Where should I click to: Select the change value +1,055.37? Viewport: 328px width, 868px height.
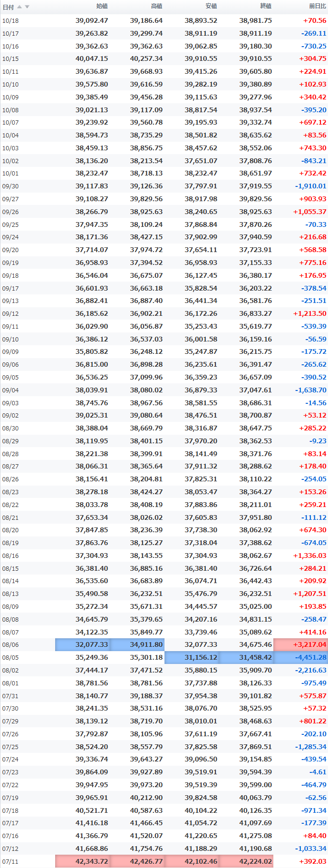[310, 212]
